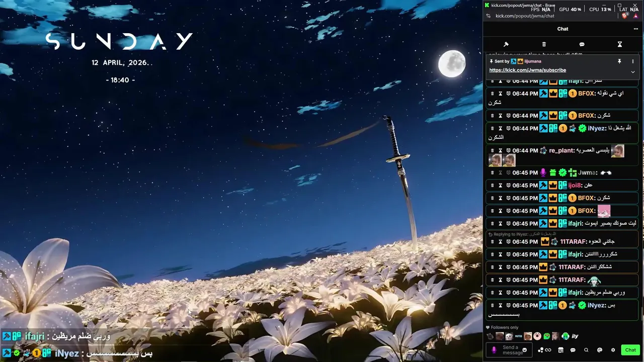Ban re_plant using the shield icon
This screenshot has width=644, height=362.
tap(508, 150)
